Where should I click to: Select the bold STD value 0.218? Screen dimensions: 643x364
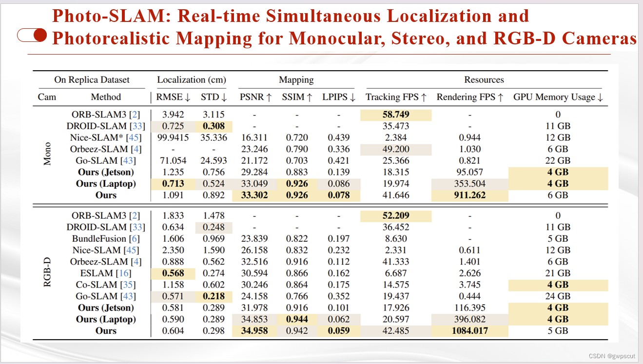pyautogui.click(x=213, y=296)
